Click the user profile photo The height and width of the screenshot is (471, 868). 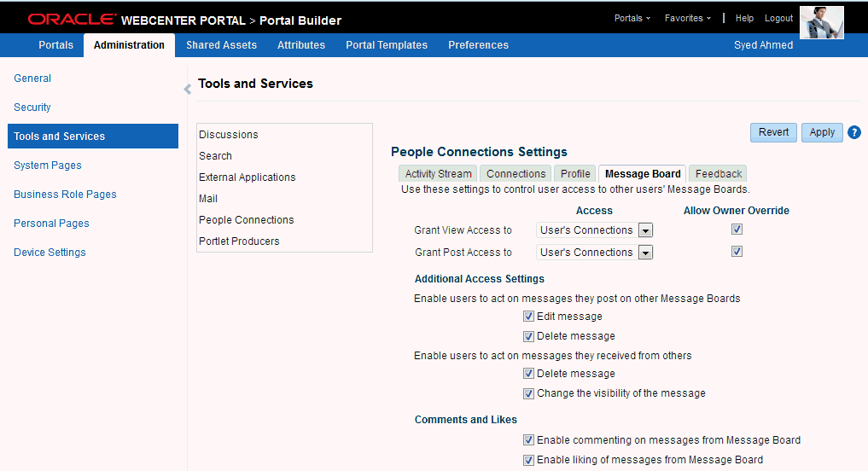pyautogui.click(x=822, y=23)
